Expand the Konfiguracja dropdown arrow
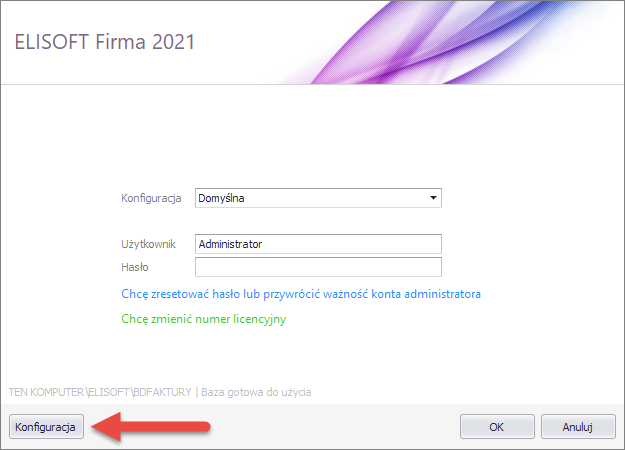 [x=433, y=198]
